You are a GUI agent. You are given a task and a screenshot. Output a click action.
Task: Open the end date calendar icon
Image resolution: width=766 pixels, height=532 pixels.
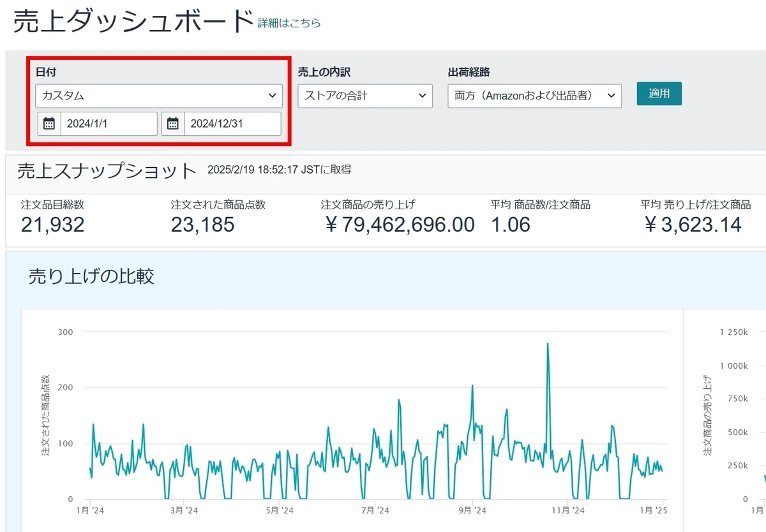[x=173, y=124]
